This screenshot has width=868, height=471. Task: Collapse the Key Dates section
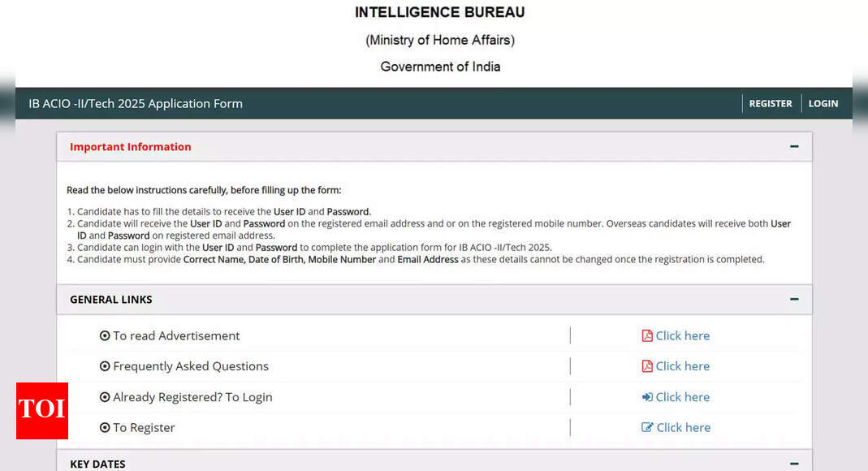(x=794, y=464)
